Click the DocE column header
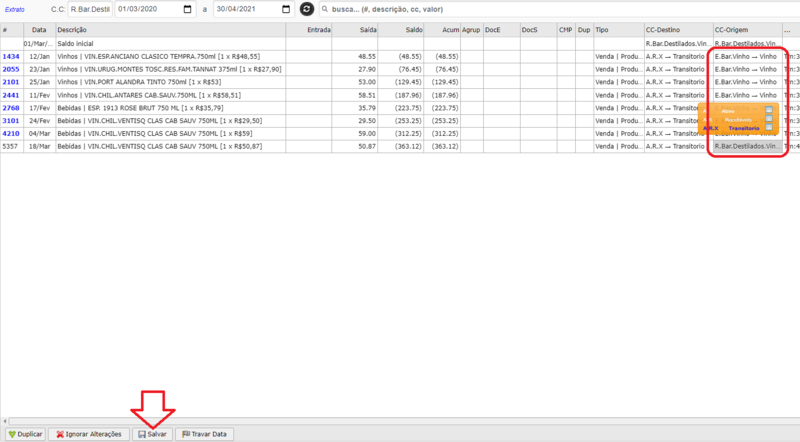This screenshot has width=800, height=442. click(502, 30)
